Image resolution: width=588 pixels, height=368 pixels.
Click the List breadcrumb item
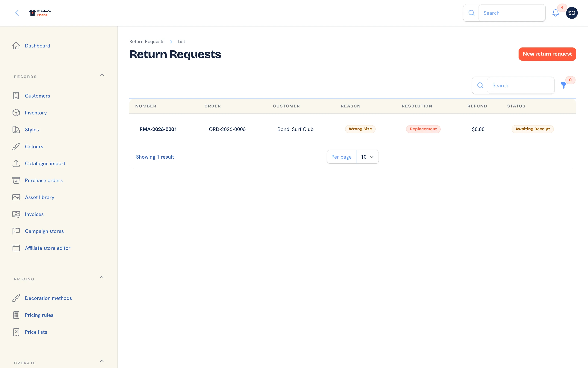point(181,41)
